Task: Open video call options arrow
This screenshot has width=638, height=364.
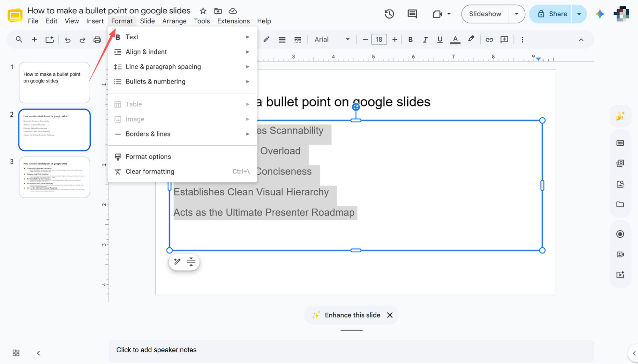Action: [x=449, y=14]
